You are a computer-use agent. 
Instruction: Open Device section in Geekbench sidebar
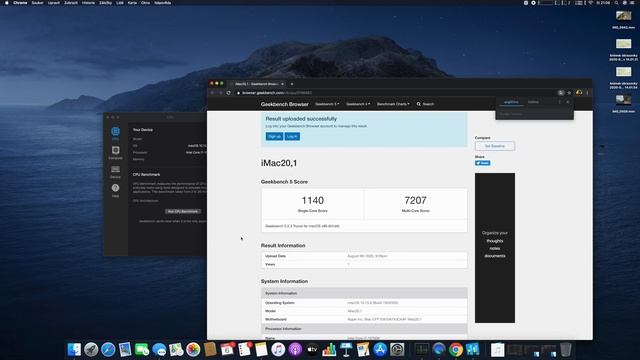pos(116,171)
